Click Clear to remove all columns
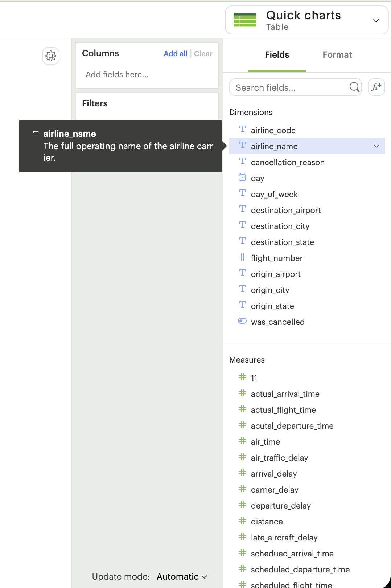 (x=203, y=53)
